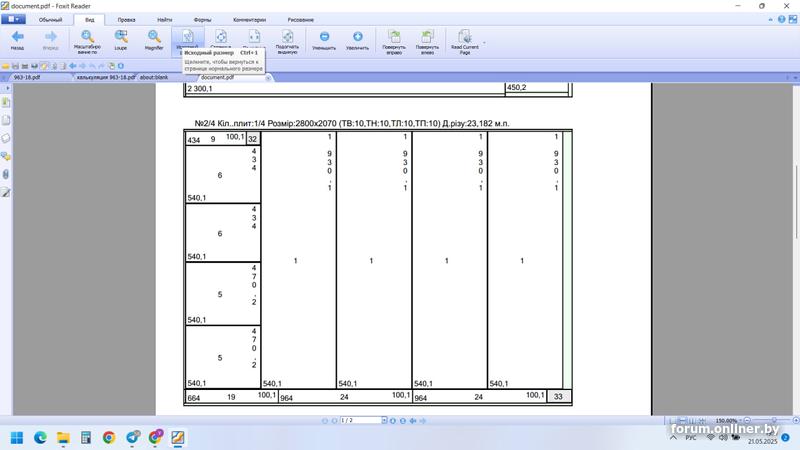
Task: Show hidden system tray icons
Action: point(673,438)
